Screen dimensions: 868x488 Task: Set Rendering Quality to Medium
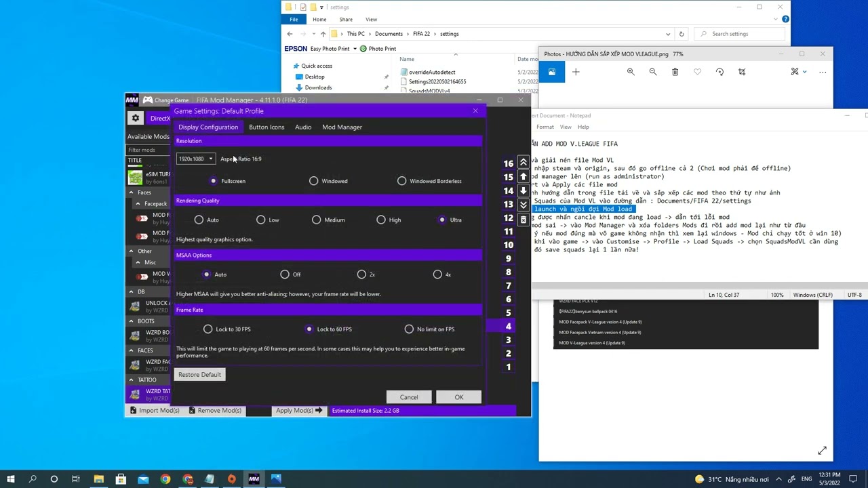point(329,220)
